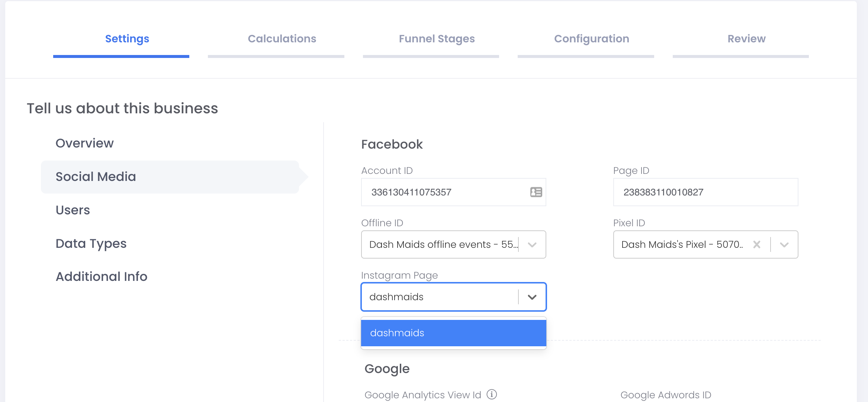This screenshot has height=402, width=868.
Task: Open the Overview section
Action: (x=84, y=143)
